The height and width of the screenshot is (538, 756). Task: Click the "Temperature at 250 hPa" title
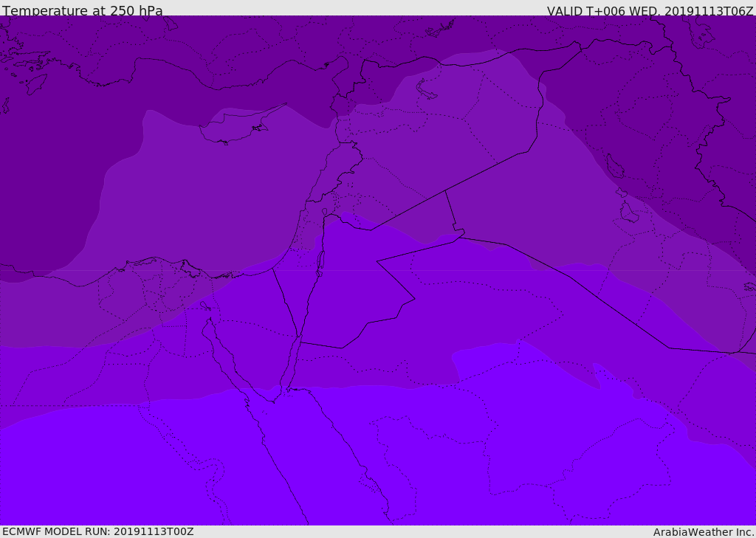[x=82, y=11]
